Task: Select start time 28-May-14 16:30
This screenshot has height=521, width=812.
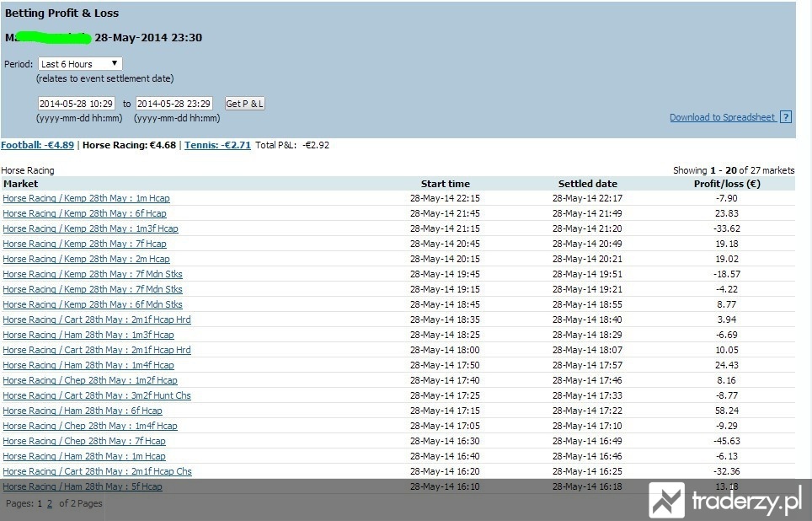Action: (x=445, y=441)
